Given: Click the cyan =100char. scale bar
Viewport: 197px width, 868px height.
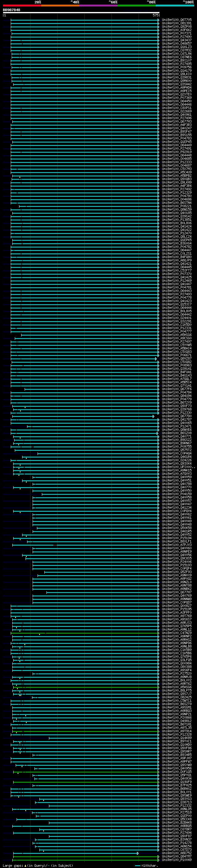Looking at the screenshot, I should [138, 866].
